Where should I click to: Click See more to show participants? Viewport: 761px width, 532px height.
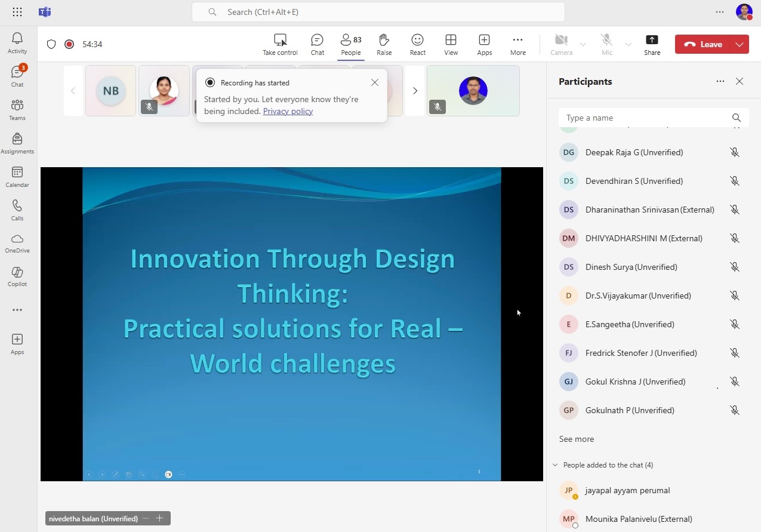coord(576,439)
